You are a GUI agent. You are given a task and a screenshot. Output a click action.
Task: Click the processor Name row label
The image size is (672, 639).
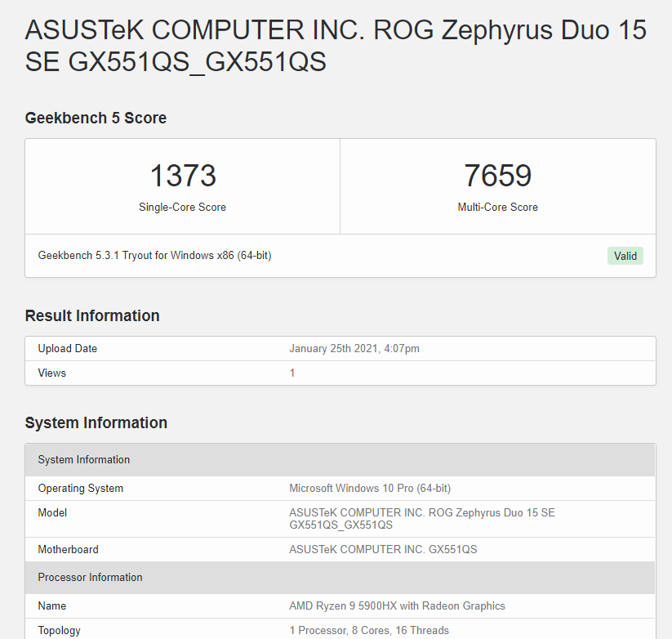pyautogui.click(x=52, y=606)
